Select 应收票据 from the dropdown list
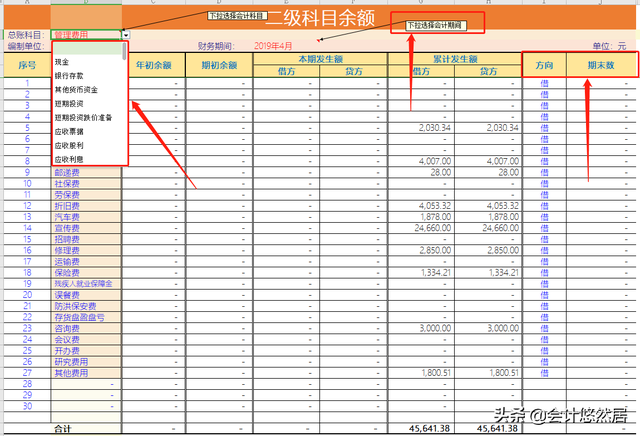 (x=69, y=131)
